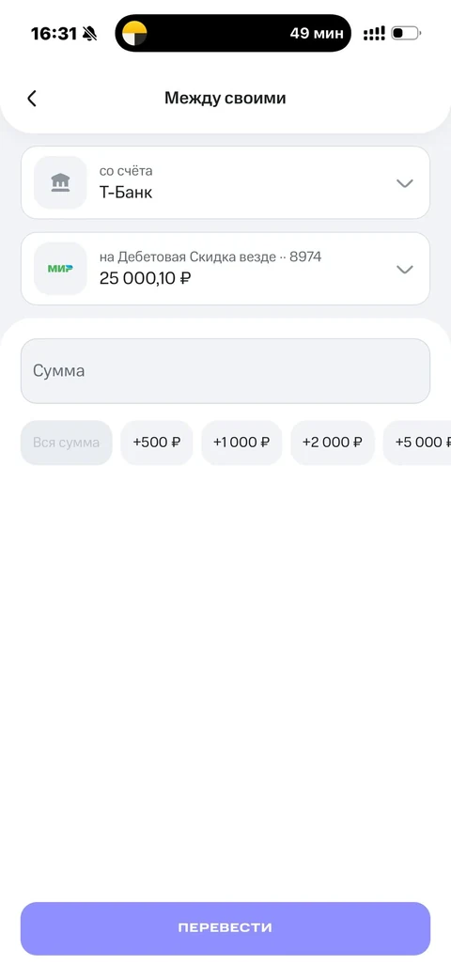Image resolution: width=451 pixels, height=980 pixels.
Task: Tap the yellow circular Yandex icon in the Dynamic Island
Action: pyautogui.click(x=134, y=33)
